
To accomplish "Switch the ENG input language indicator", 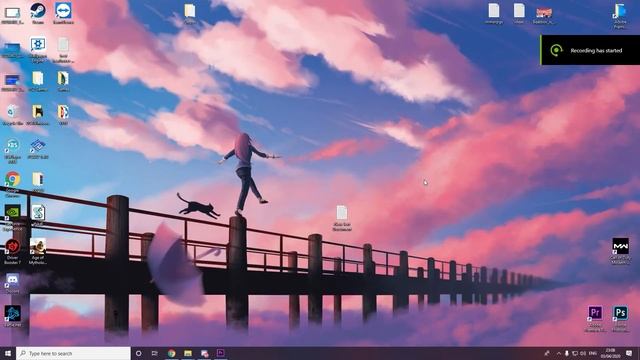I will 593,353.
